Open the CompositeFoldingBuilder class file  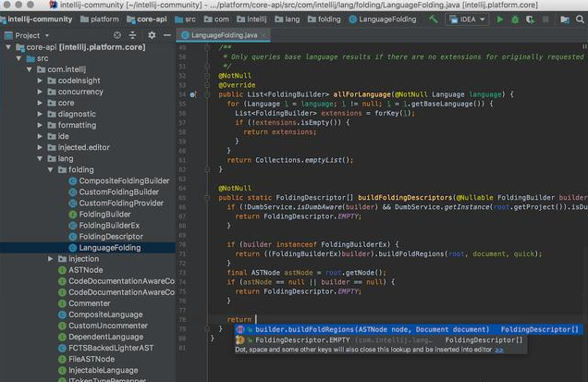pyautogui.click(x=124, y=181)
